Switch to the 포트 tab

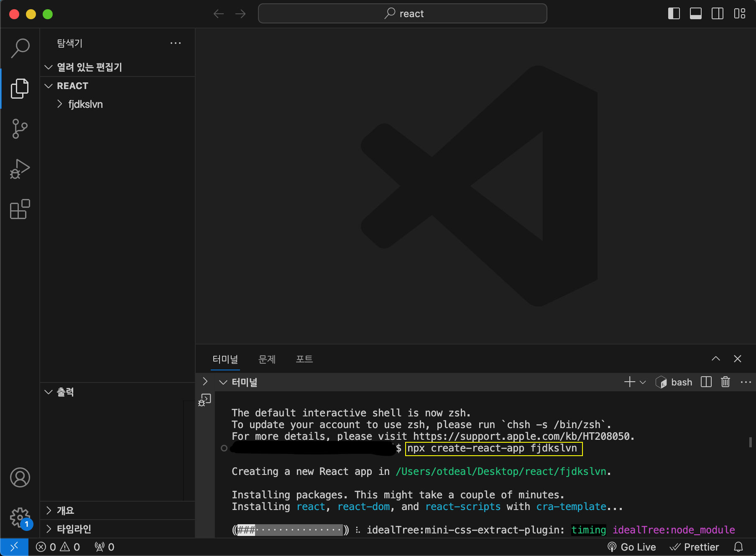[304, 359]
